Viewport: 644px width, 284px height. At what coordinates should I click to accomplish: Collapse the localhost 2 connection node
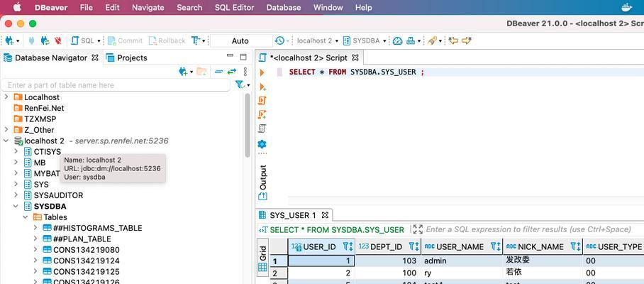6,141
